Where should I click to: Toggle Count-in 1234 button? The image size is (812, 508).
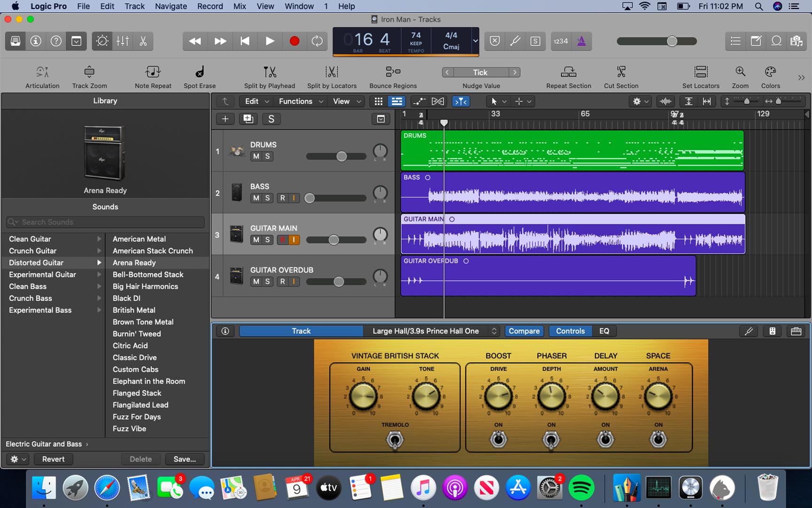point(561,41)
